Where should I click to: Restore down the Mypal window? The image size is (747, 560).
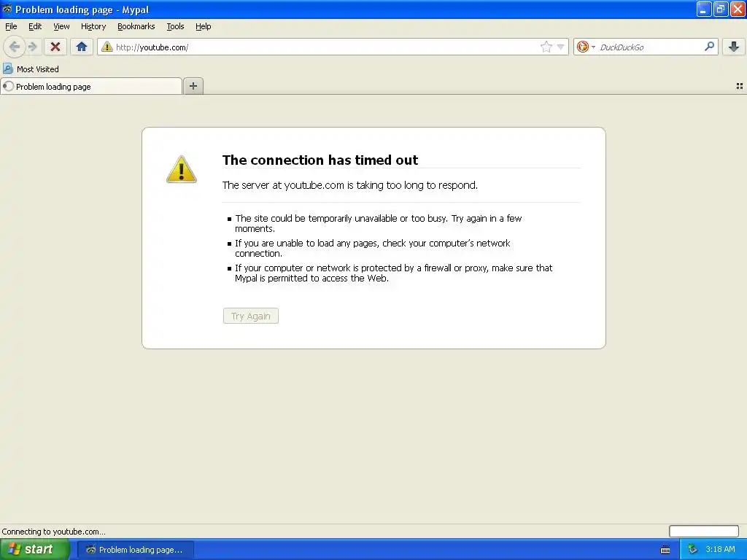(x=720, y=9)
